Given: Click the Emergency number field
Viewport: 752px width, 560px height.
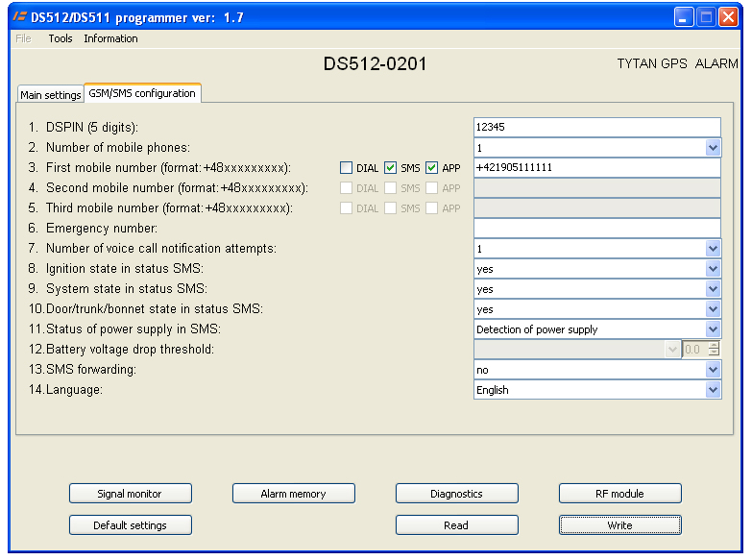Looking at the screenshot, I should (597, 229).
